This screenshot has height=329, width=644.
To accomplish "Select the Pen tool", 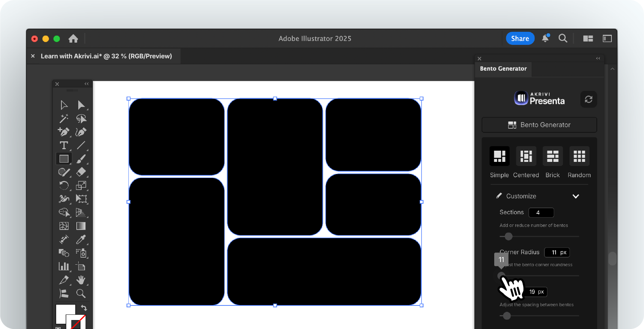I will tap(64, 132).
